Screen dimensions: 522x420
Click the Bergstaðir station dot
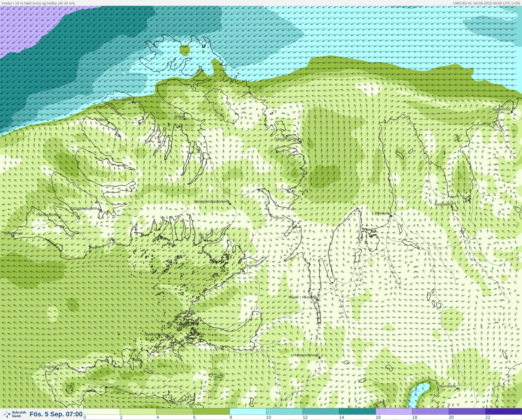(453, 206)
